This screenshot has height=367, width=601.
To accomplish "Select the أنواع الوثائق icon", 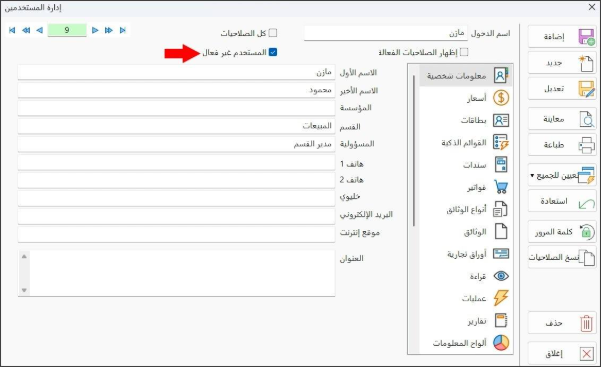I will (501, 209).
